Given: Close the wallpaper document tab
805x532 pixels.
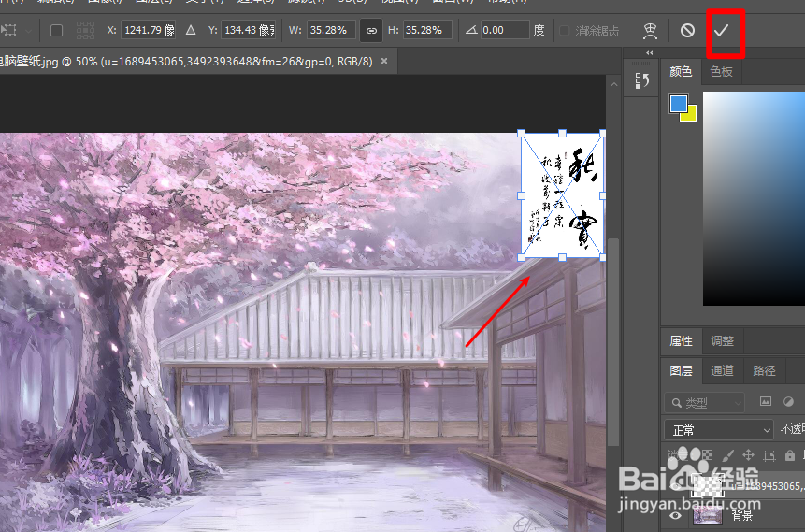Looking at the screenshot, I should point(384,61).
